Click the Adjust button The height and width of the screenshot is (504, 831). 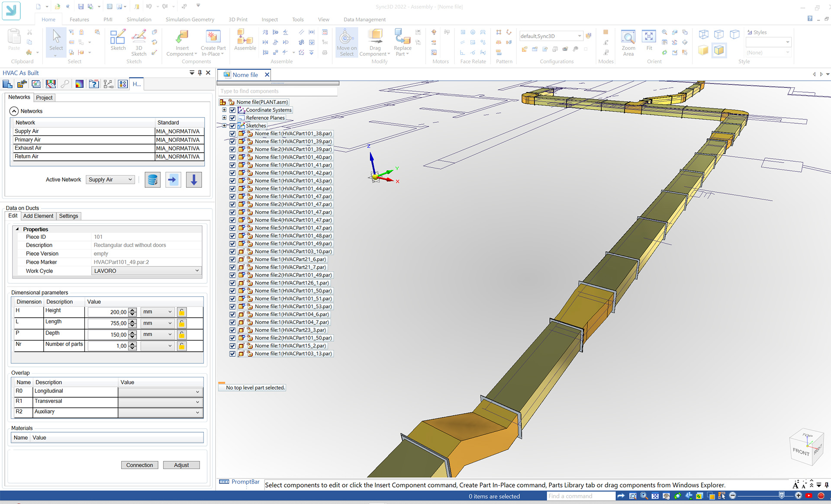click(x=181, y=465)
